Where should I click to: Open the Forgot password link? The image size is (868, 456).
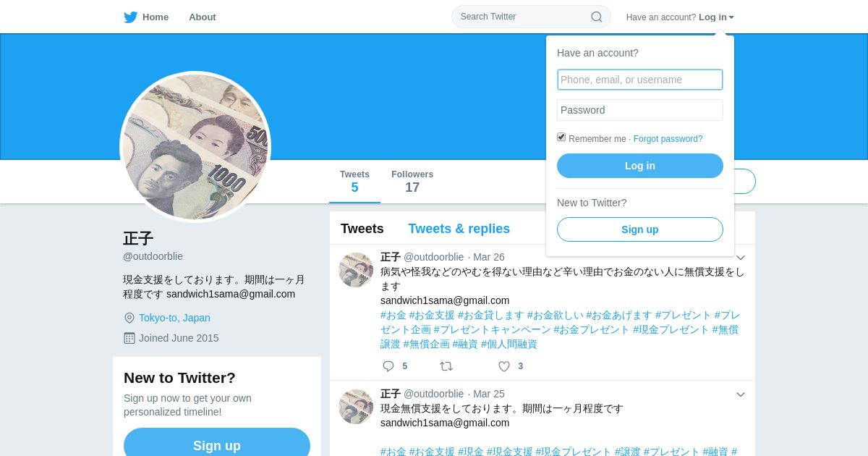pos(668,139)
